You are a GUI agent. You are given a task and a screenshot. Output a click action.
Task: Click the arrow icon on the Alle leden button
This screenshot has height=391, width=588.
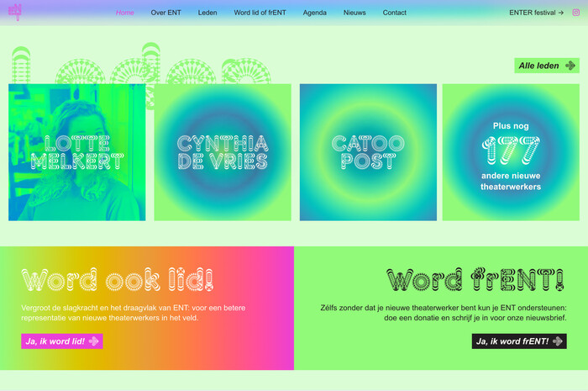570,66
